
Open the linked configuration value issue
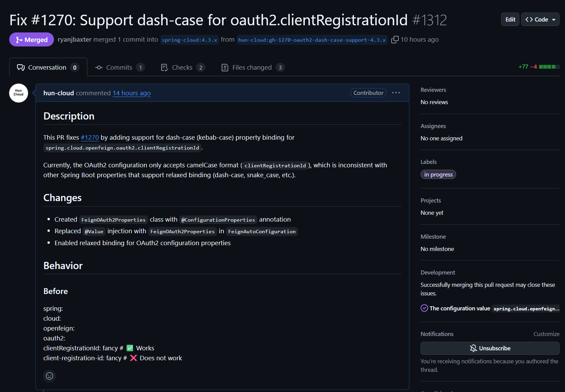tap(494, 308)
